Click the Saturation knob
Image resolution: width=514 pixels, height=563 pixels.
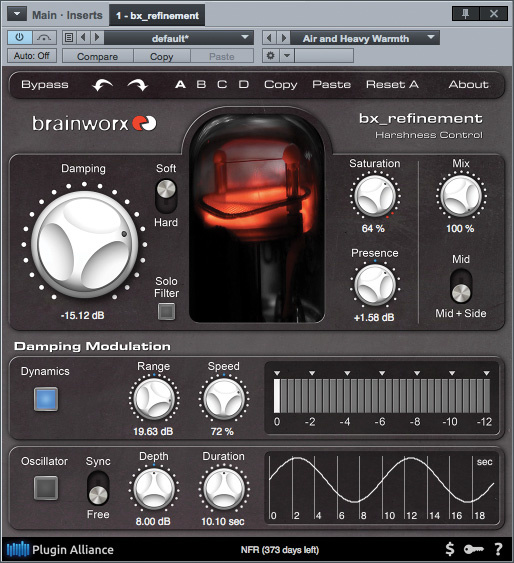375,196
